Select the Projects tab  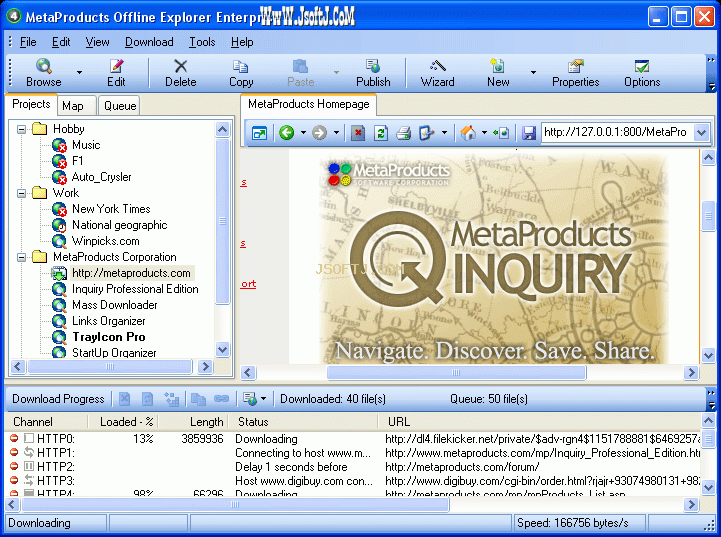[x=31, y=104]
